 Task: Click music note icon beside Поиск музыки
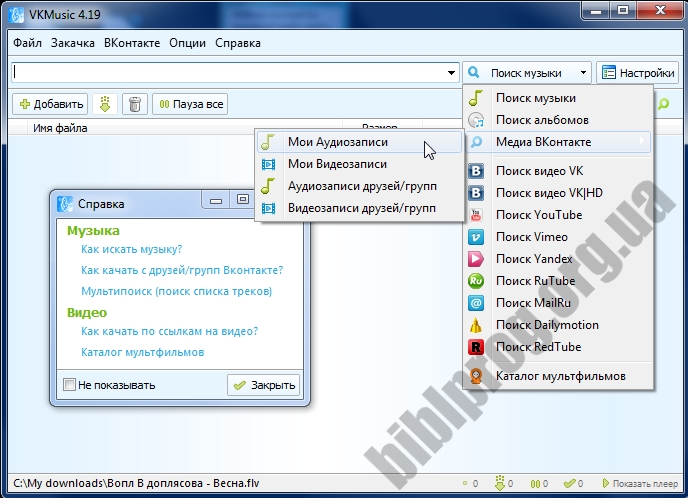coord(476,98)
